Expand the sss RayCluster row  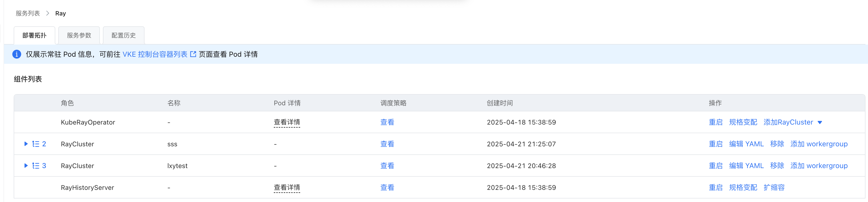click(26, 144)
